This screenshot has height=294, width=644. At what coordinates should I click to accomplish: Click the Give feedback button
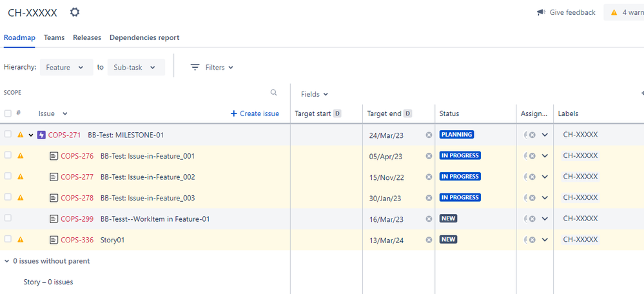(x=566, y=12)
